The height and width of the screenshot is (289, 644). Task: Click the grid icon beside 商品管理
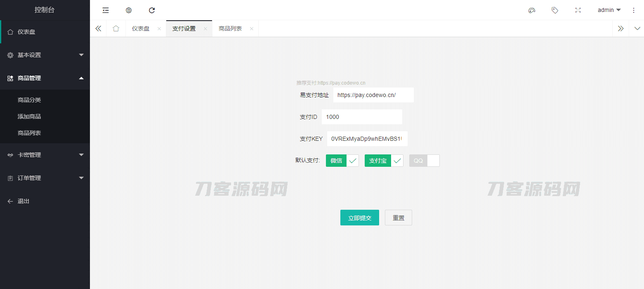click(10, 78)
